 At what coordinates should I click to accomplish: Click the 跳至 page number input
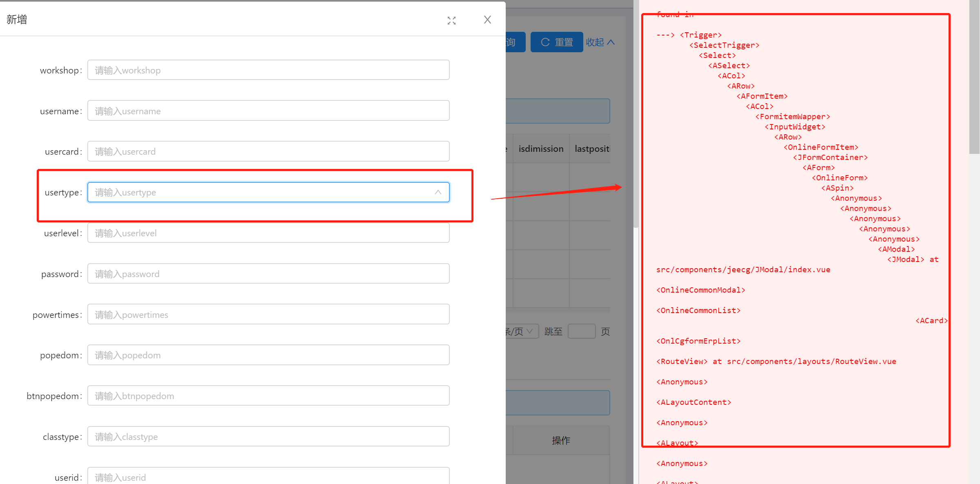click(582, 331)
